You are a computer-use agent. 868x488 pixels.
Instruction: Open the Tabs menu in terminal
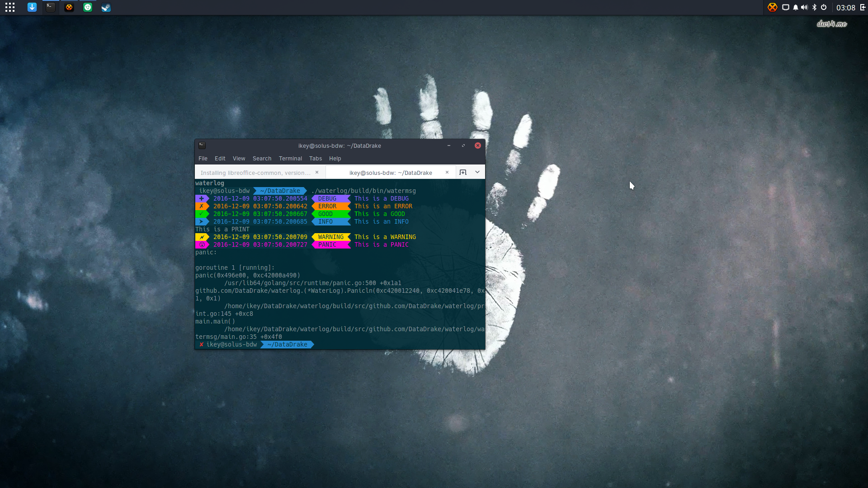tap(316, 159)
